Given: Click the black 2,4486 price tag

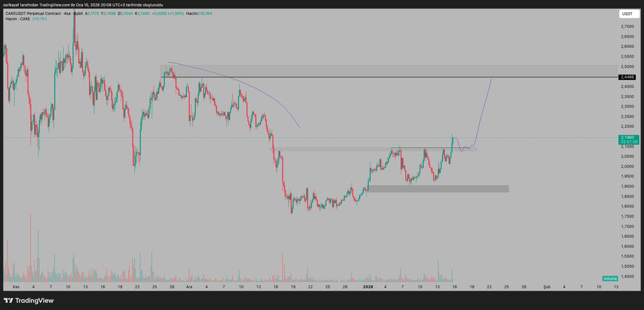Looking at the screenshot, I should click(626, 77).
